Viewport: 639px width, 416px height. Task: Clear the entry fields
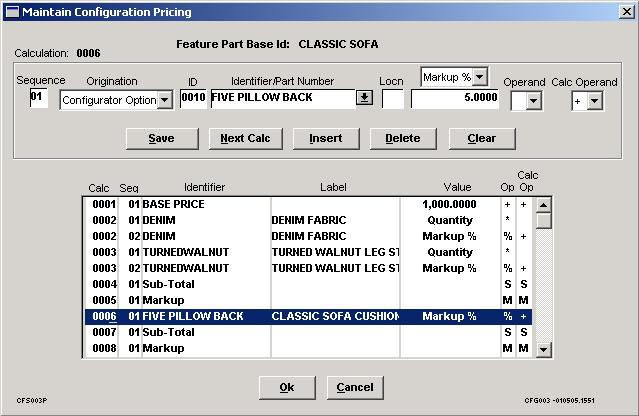[482, 139]
